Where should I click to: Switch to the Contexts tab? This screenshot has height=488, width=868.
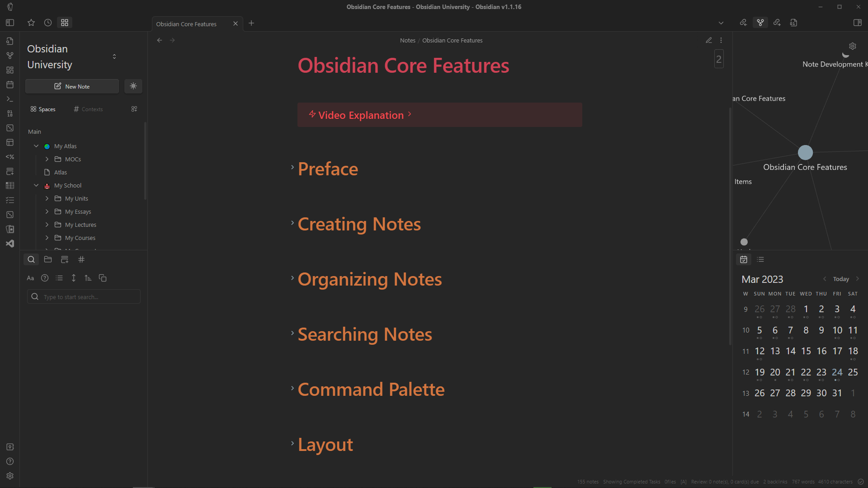click(x=88, y=109)
